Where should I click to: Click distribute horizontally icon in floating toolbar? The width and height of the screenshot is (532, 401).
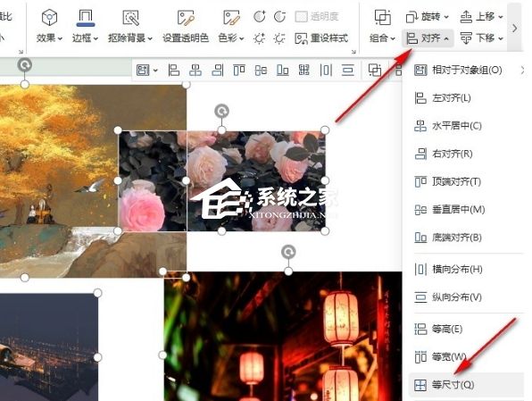point(326,71)
